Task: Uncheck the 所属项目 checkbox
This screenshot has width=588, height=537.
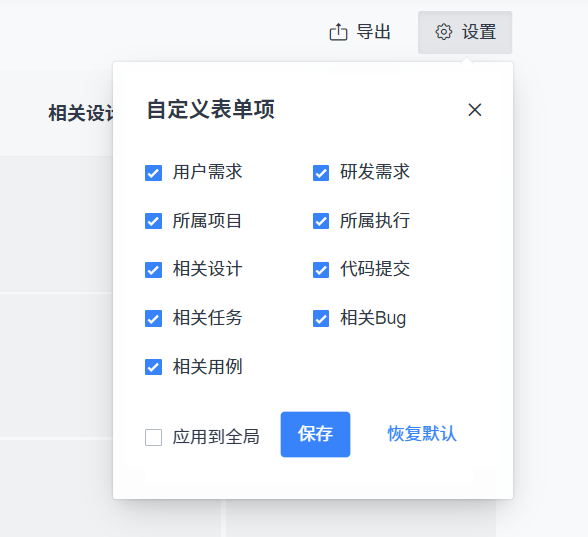Action: pos(153,221)
